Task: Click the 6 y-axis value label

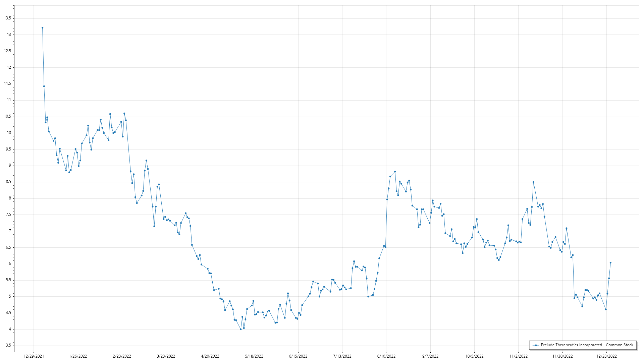Action: click(x=10, y=264)
